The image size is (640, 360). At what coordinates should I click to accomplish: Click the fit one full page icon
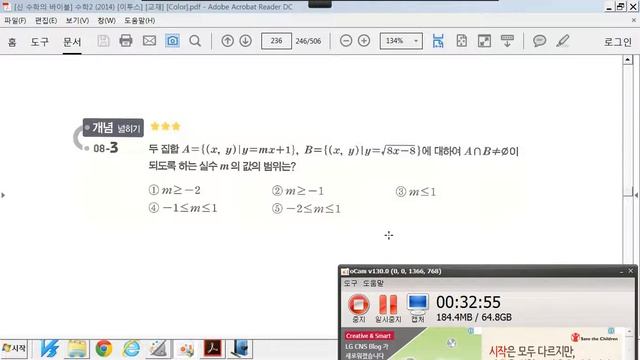tap(462, 41)
